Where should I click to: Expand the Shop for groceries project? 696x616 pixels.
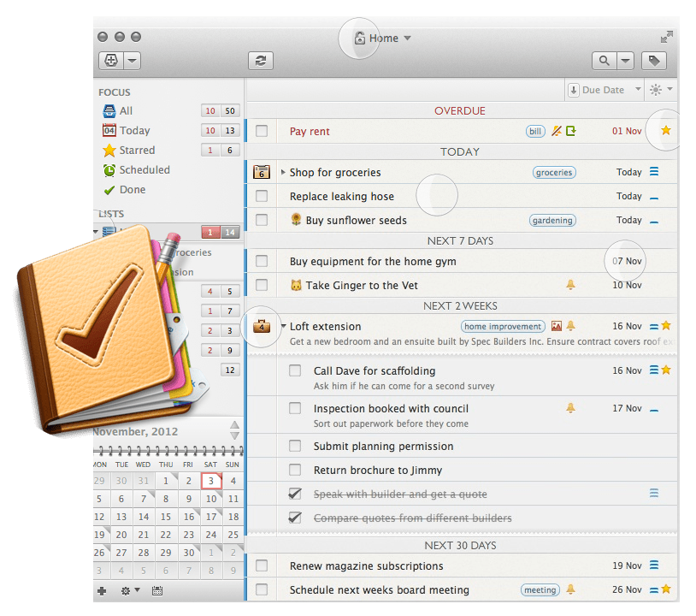(283, 172)
